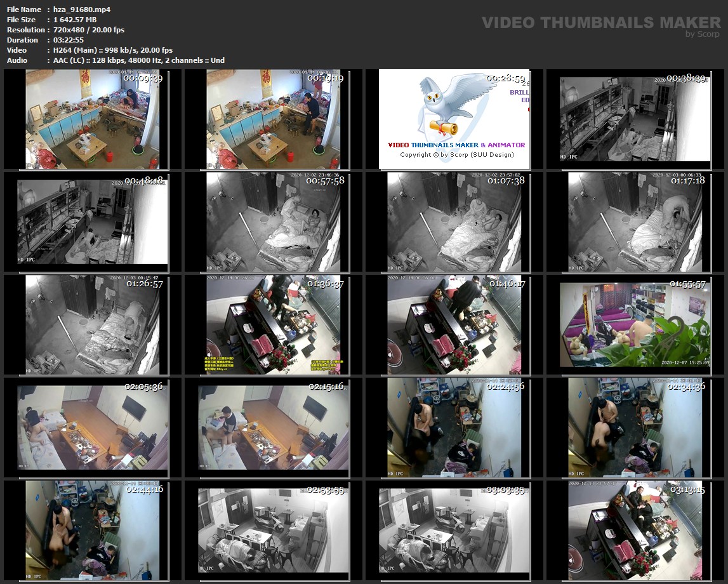728x584 pixels.
Task: Click the thumbnail at timestamp 01:36:37
Action: pos(274,324)
